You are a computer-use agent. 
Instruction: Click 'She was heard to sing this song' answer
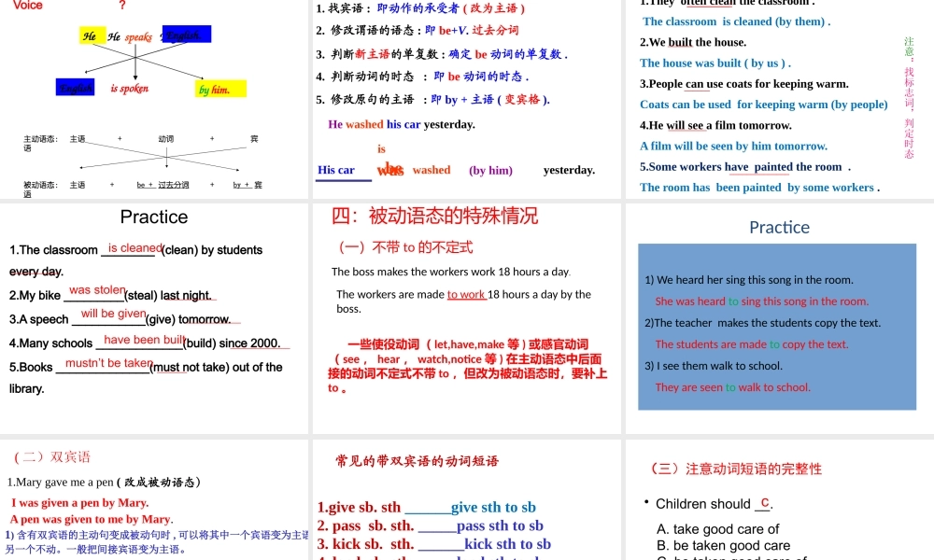[x=762, y=301]
